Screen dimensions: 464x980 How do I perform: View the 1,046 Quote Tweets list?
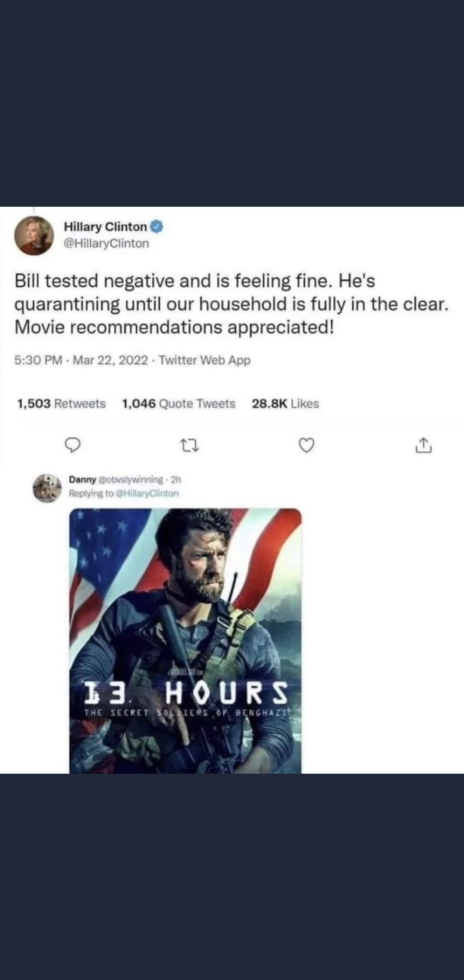click(x=179, y=404)
